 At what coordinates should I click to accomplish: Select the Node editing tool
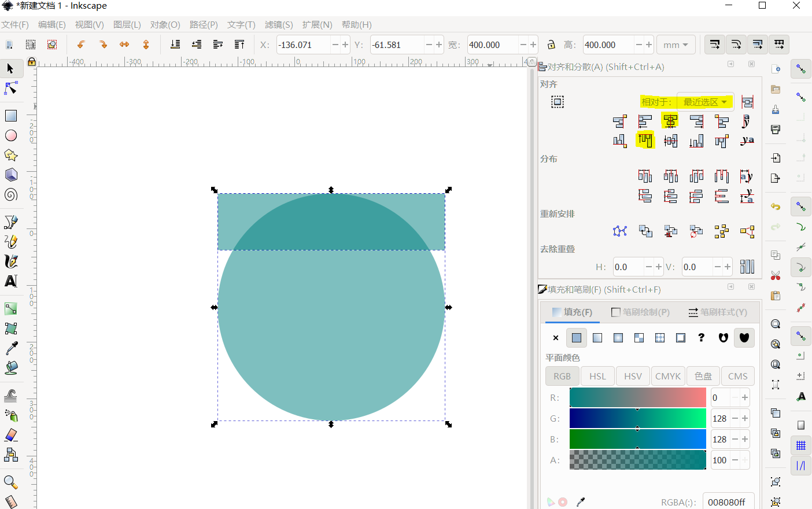[11, 88]
